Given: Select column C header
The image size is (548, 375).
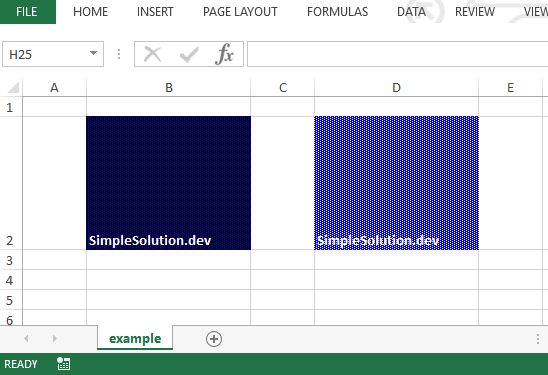Looking at the screenshot, I should point(283,87).
